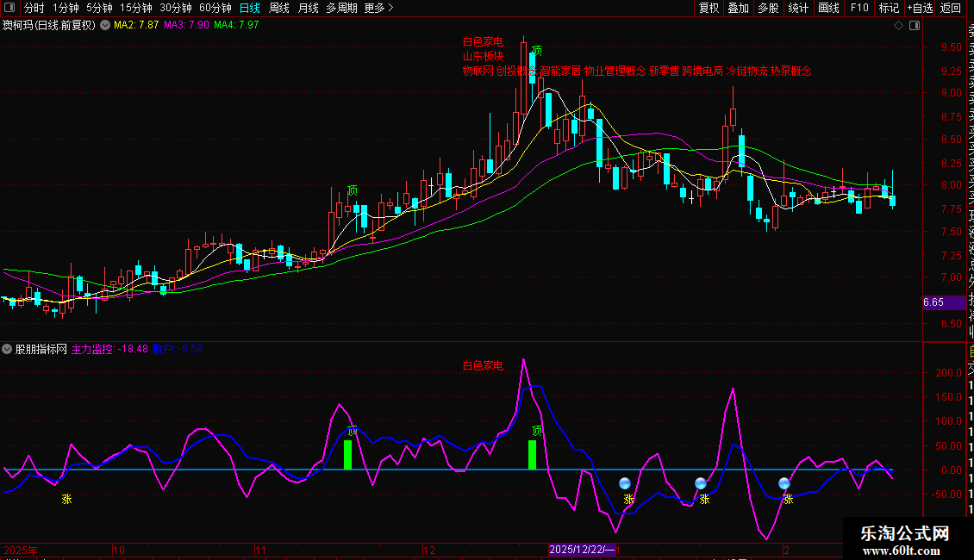Select the 日线 daily tab
The width and height of the screenshot is (974, 560).
tap(250, 8)
